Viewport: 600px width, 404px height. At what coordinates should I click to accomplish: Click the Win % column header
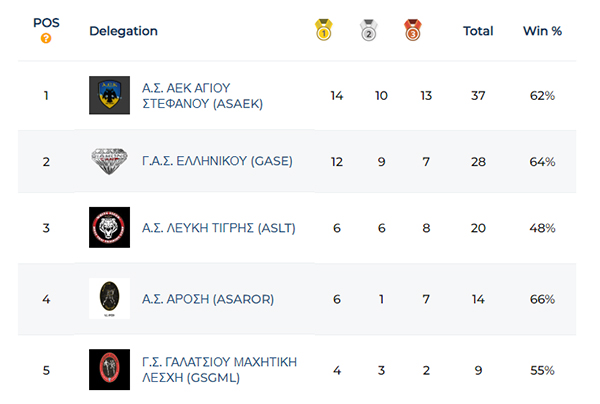coord(542,31)
